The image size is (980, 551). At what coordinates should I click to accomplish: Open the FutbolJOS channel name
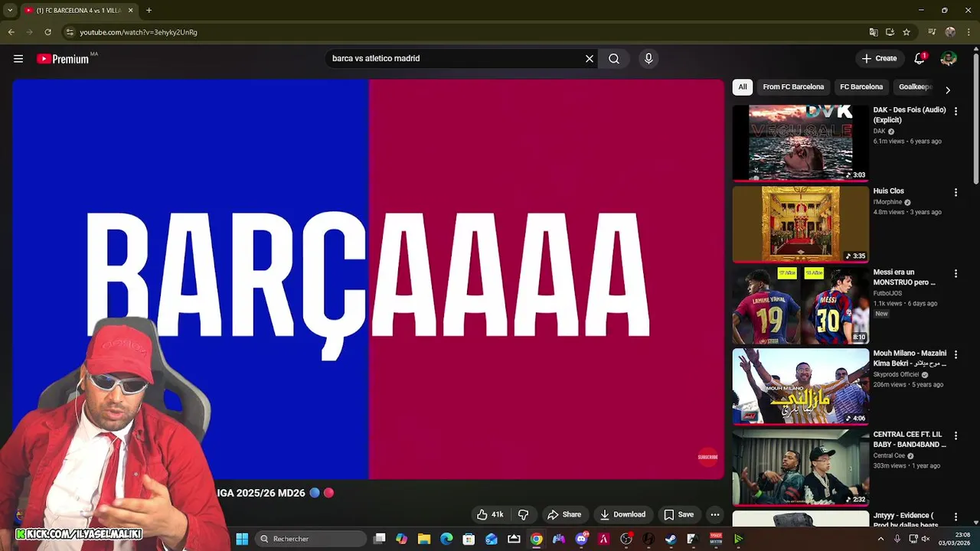[888, 293]
